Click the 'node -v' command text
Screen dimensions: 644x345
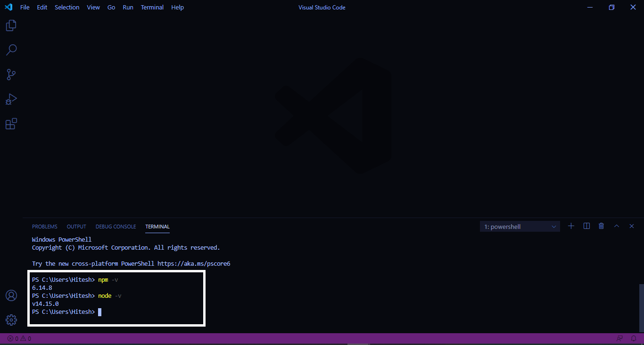110,296
